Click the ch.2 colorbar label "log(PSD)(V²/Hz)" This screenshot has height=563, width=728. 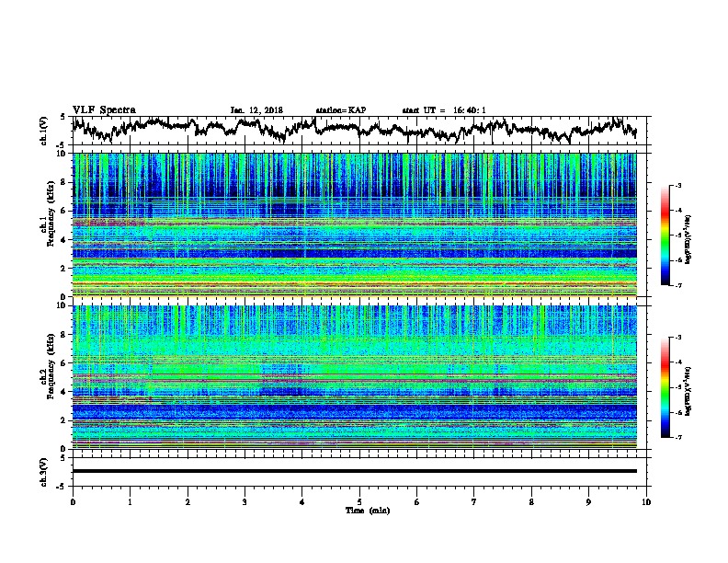[688, 392]
